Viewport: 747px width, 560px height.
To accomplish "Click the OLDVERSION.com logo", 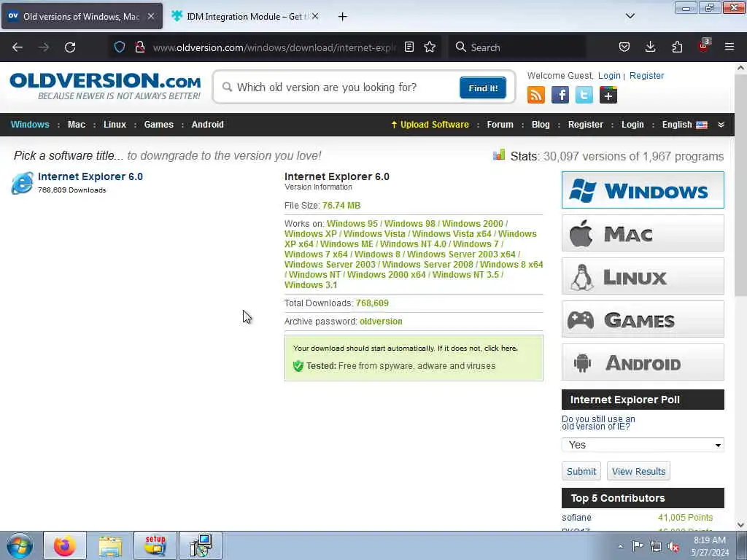I will coord(105,86).
